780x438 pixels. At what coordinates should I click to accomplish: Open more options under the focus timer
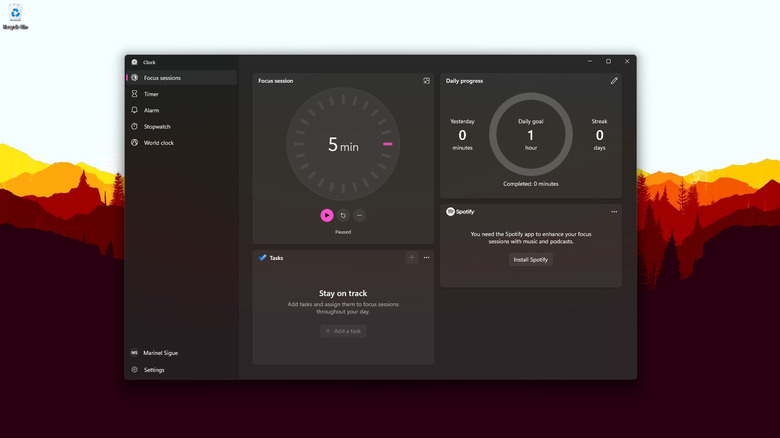(360, 216)
